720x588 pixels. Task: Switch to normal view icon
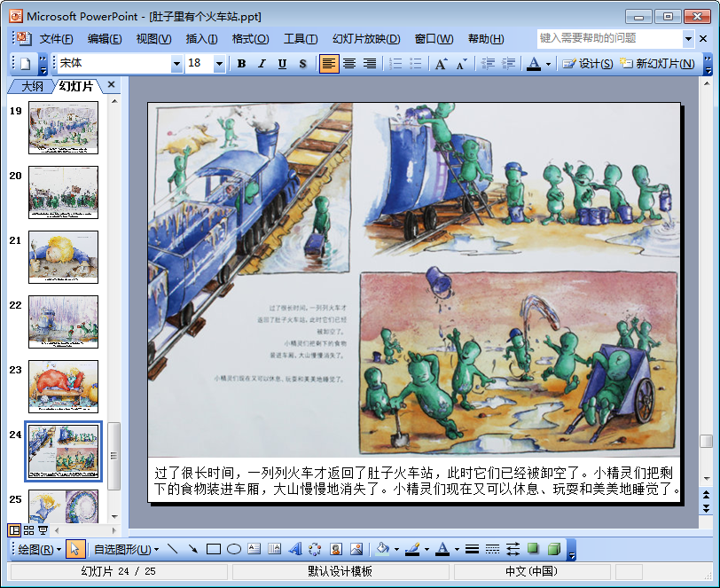coord(14,530)
